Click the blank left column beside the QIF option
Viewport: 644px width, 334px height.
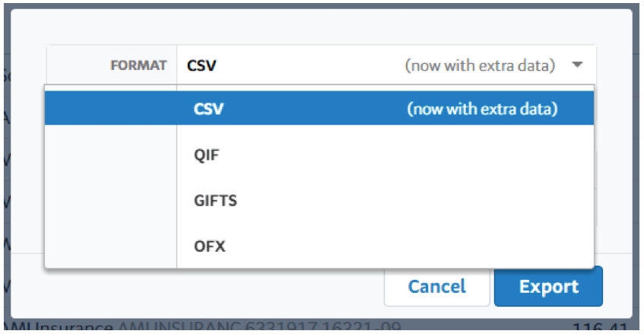(111, 155)
